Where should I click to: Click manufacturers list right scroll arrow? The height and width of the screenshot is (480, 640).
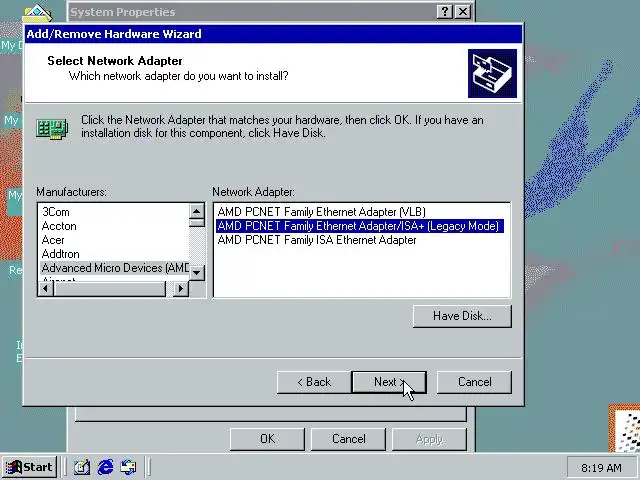pos(181,289)
